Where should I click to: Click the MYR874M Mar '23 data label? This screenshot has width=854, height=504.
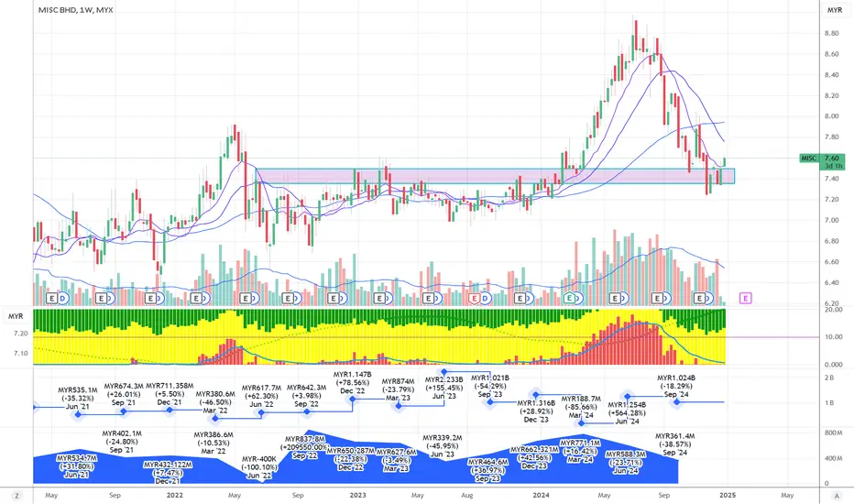point(398,389)
